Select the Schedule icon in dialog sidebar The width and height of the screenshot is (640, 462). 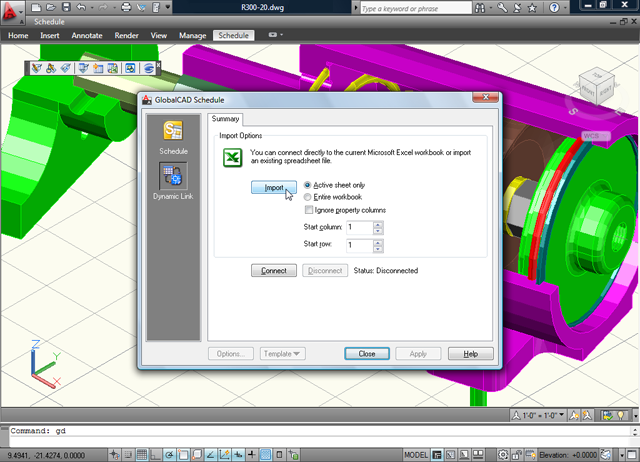point(173,132)
